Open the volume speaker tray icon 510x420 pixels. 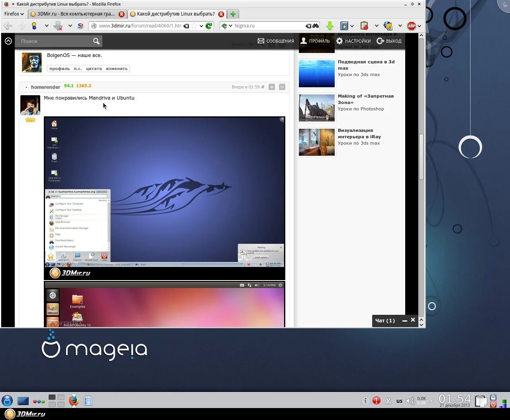coord(410,401)
